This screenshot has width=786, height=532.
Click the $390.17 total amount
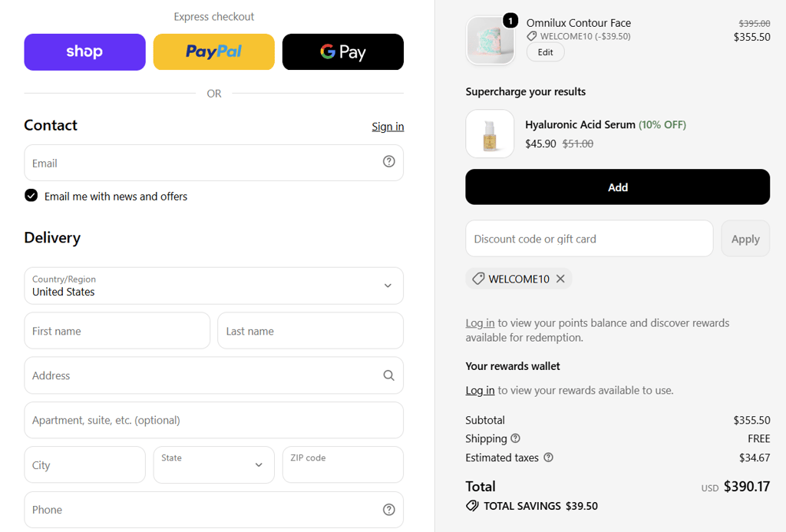[747, 487]
